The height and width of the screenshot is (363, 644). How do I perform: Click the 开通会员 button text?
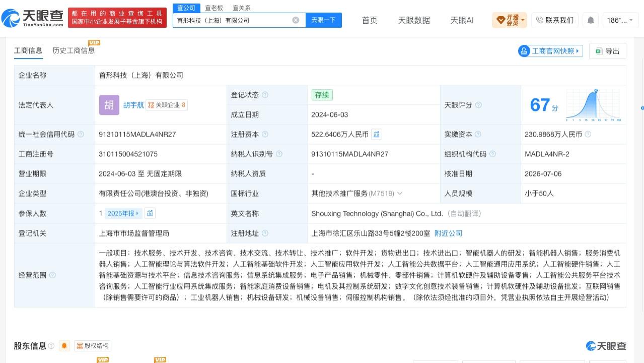tap(512, 20)
